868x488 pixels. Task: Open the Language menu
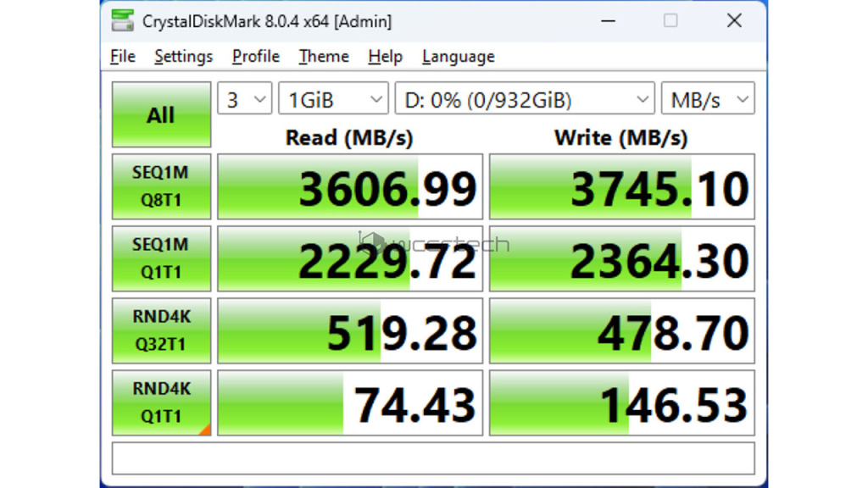click(x=459, y=57)
